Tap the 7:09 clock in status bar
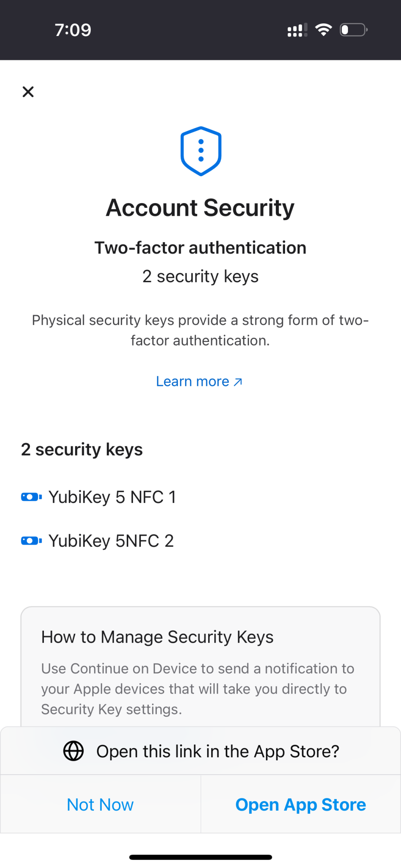The height and width of the screenshot is (868, 401). (73, 30)
